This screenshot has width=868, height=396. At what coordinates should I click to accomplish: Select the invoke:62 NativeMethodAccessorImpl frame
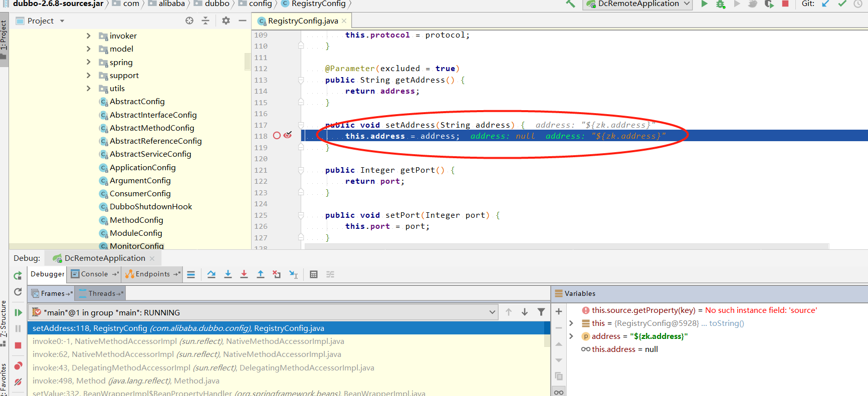click(x=187, y=354)
